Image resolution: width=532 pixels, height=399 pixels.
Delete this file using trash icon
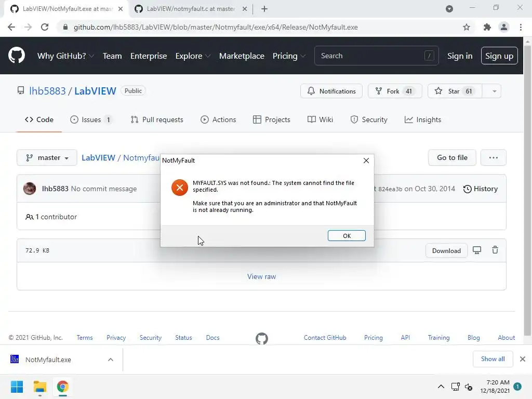click(x=495, y=250)
